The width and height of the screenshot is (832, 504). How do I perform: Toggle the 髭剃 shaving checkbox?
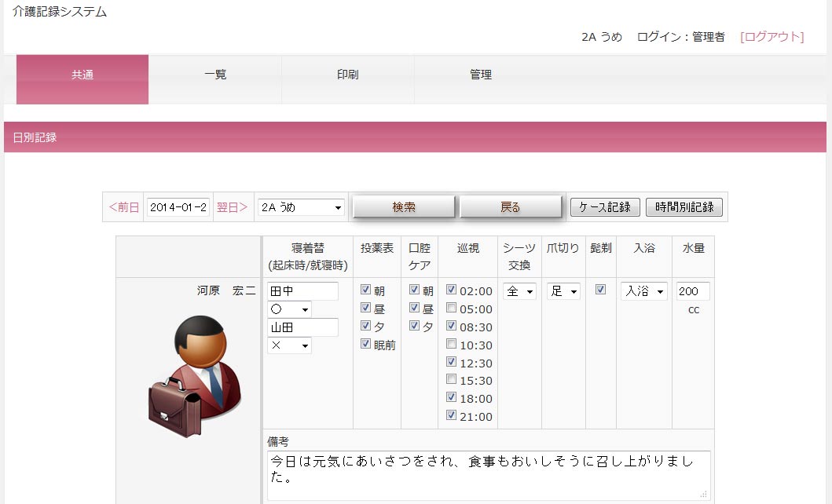pos(601,290)
